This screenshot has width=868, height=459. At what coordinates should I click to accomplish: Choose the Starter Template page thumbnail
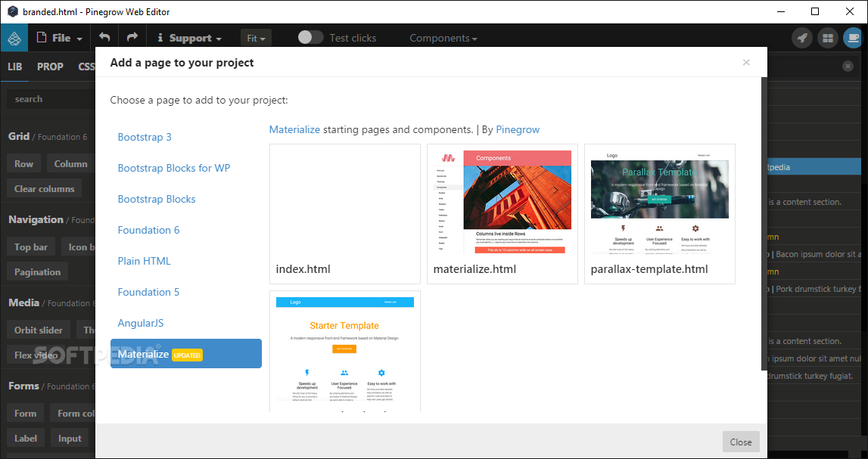pyautogui.click(x=345, y=352)
